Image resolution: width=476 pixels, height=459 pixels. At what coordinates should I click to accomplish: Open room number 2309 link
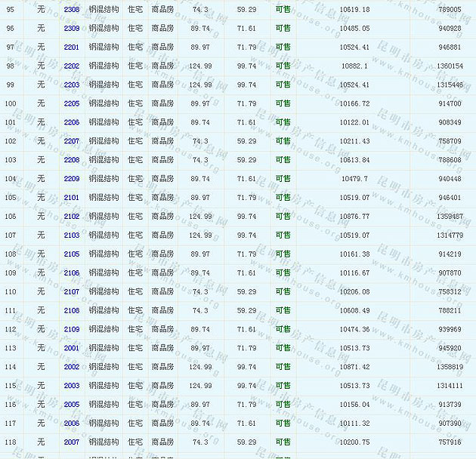(71, 28)
